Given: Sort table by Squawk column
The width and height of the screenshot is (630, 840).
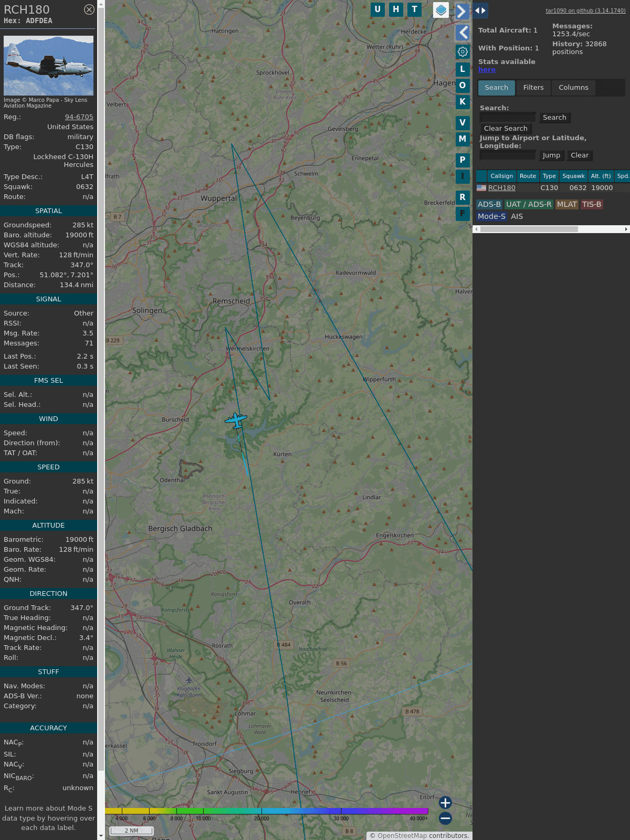Looking at the screenshot, I should click(x=573, y=176).
